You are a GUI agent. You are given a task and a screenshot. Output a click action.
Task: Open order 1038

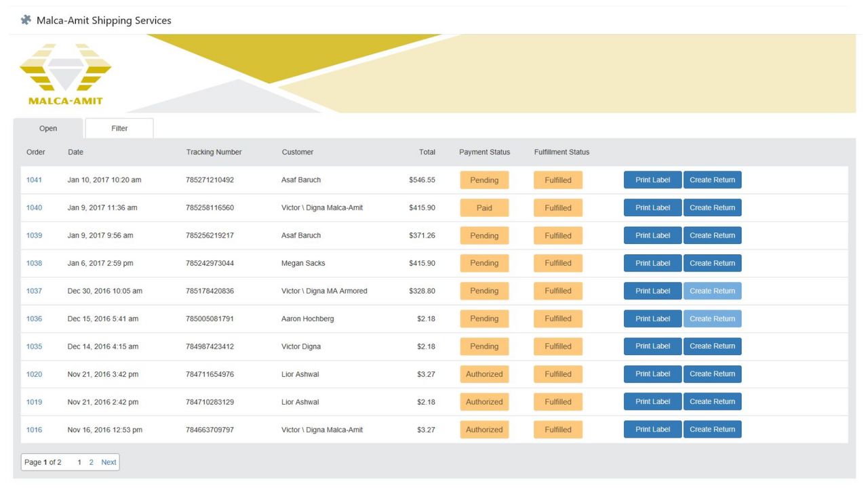[34, 263]
